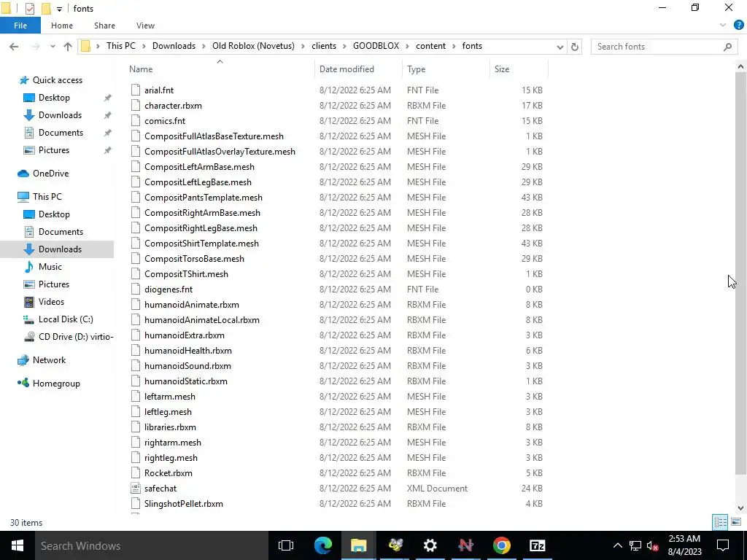Go to GOODBLOX in the breadcrumb path
Viewport: 747px width, 560px height.
376,46
